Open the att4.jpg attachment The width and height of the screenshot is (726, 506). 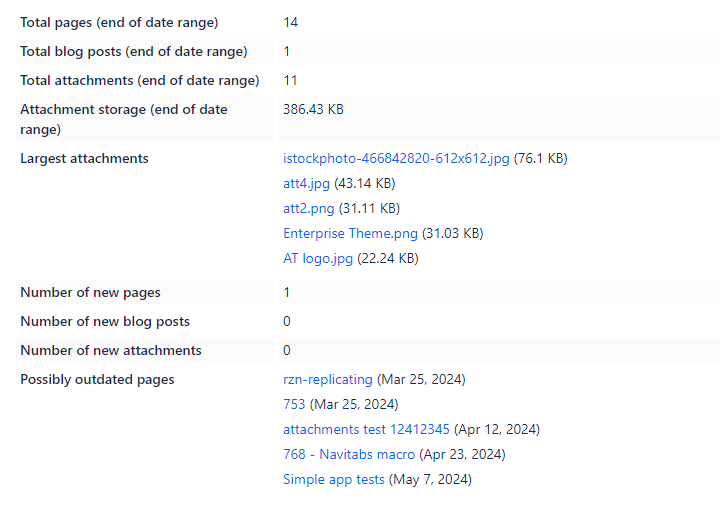(x=306, y=183)
